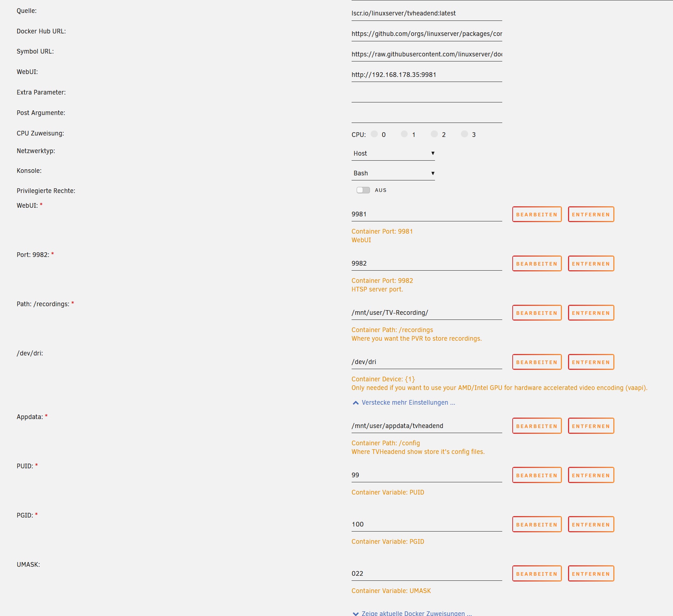This screenshot has height=616, width=673.
Task: Select CPU 0 pinning checkbox
Action: point(374,134)
